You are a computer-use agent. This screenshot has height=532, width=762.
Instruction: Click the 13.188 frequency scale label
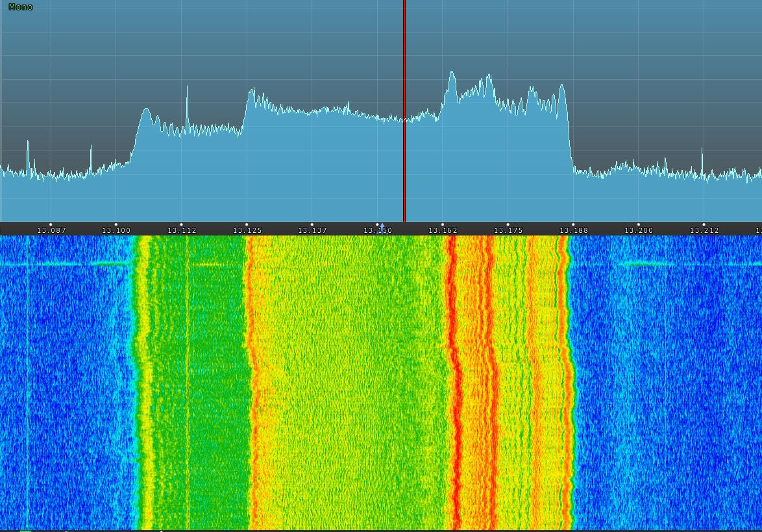click(x=574, y=230)
